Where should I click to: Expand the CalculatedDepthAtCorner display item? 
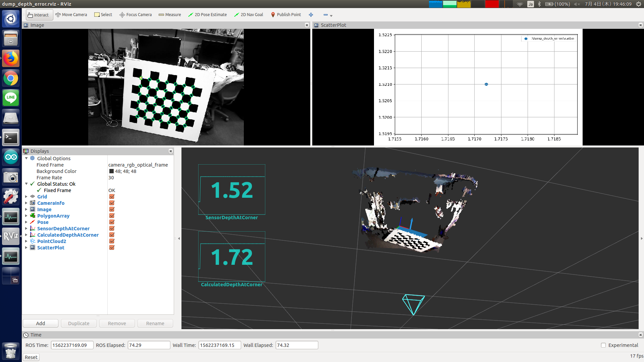(26, 235)
